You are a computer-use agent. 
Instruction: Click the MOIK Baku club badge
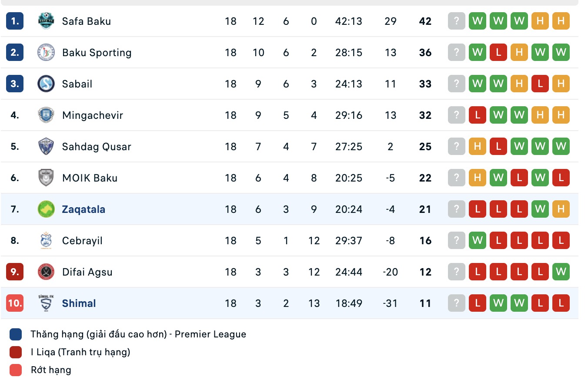coord(46,178)
